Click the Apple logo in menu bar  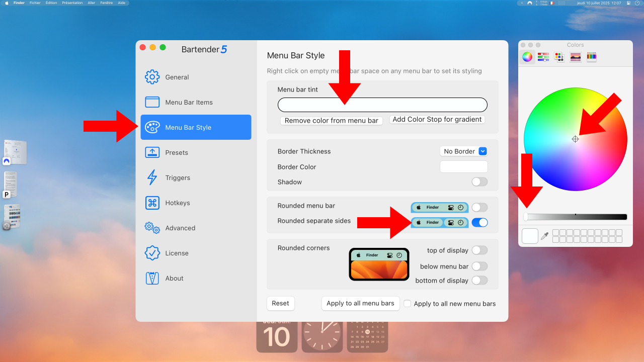7,3
